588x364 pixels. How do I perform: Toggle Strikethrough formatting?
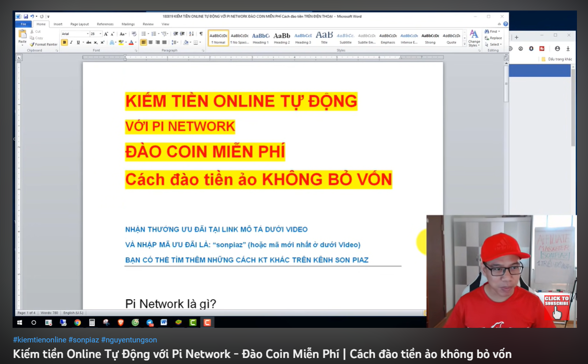point(89,42)
